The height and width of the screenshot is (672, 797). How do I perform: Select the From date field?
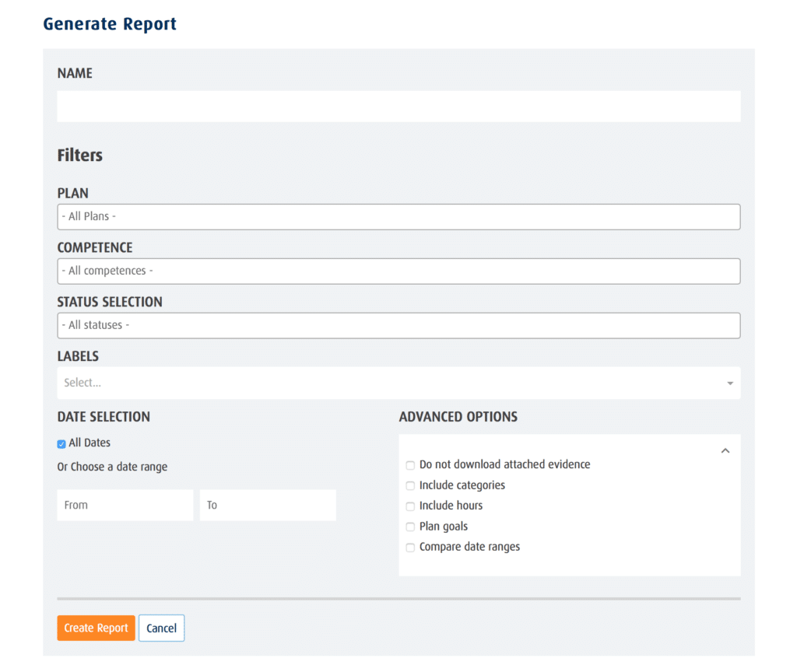pos(125,504)
